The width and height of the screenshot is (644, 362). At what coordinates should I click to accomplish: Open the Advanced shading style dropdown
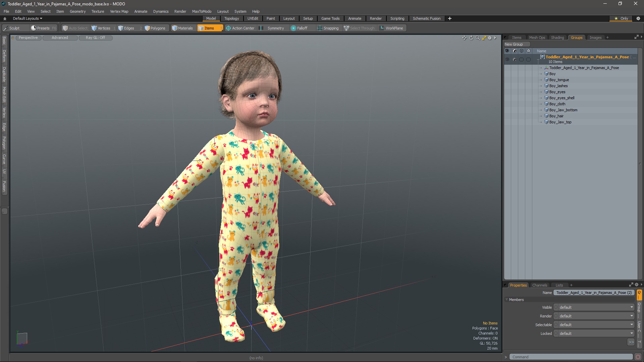pos(60,38)
